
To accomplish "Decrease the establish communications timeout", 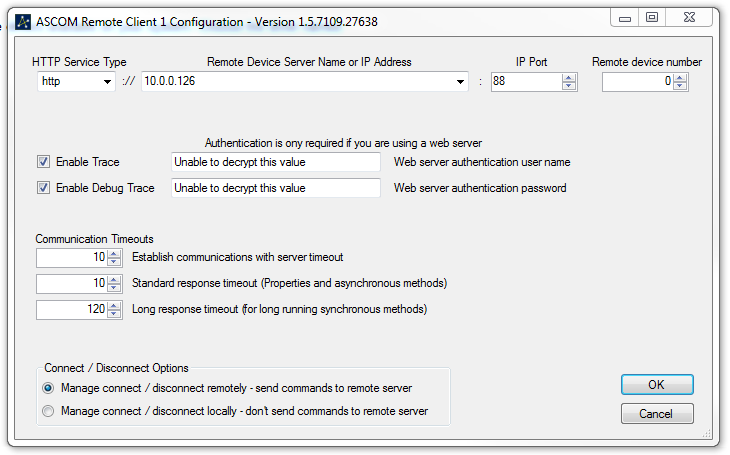I will coord(114,261).
